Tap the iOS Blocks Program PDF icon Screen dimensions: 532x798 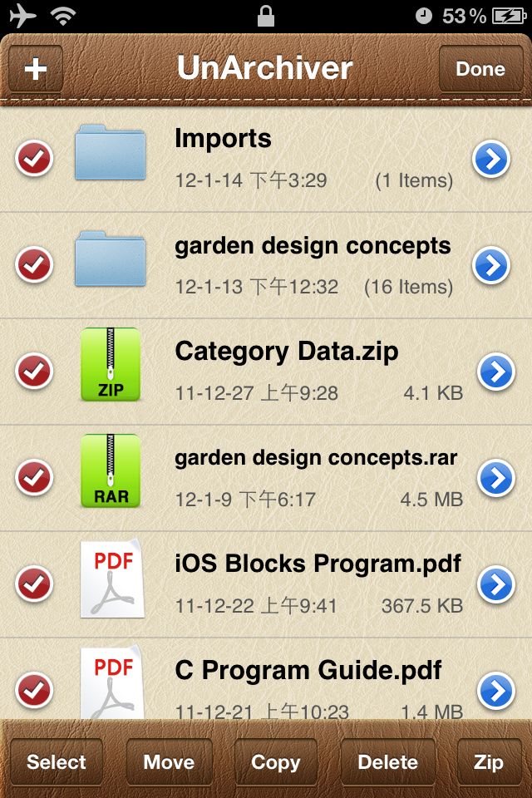[x=112, y=579]
